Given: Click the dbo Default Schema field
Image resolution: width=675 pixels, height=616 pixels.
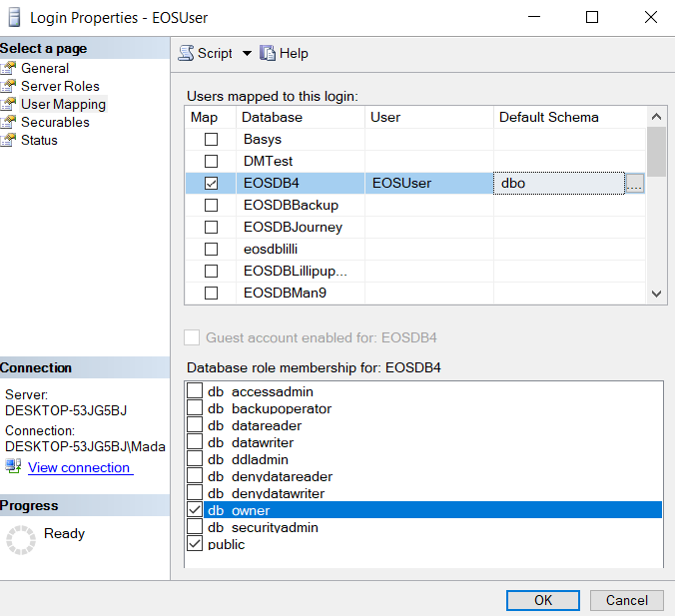Looking at the screenshot, I should pyautogui.click(x=559, y=184).
